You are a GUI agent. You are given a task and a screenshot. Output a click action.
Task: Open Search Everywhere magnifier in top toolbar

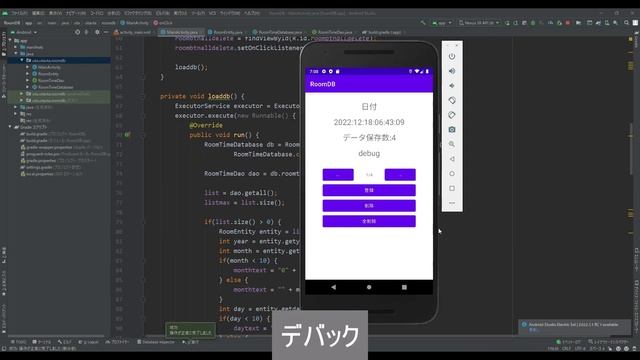[627, 23]
